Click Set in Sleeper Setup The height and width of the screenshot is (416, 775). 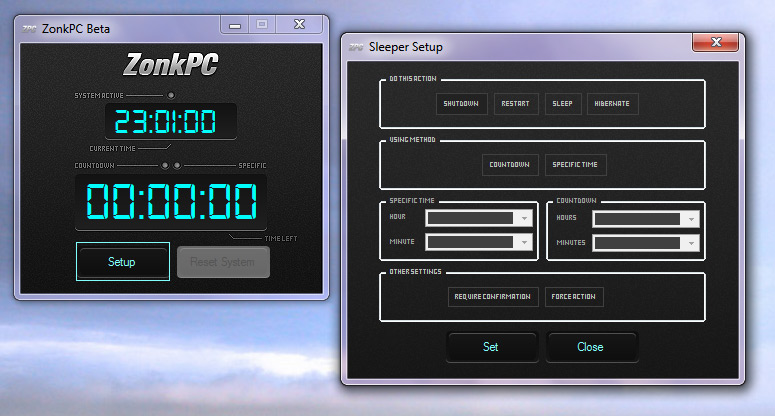click(491, 347)
